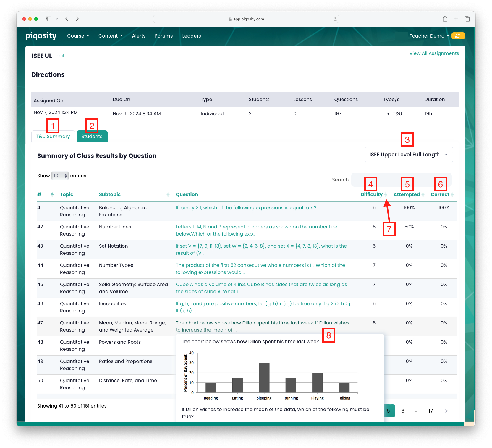492x448 pixels.
Task: Open Alerts in the navigation bar
Action: coord(139,36)
